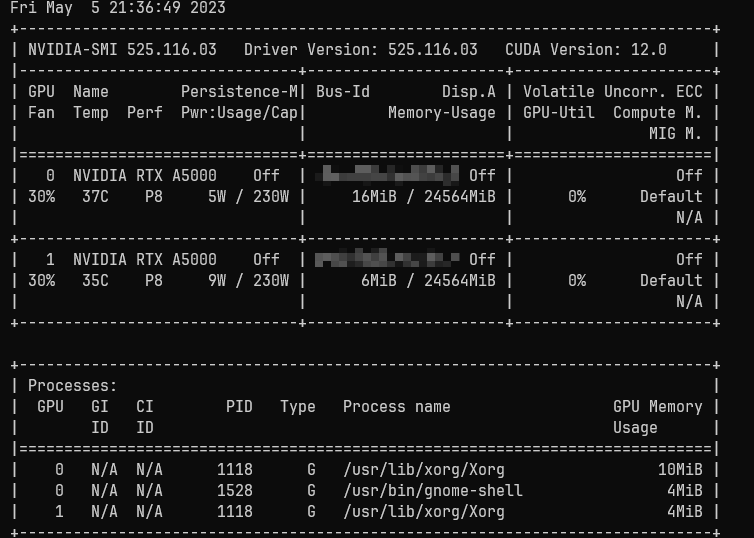Click the Volatile Uncorr. ECC header
Viewport: 754px width, 538px height.
pos(613,91)
